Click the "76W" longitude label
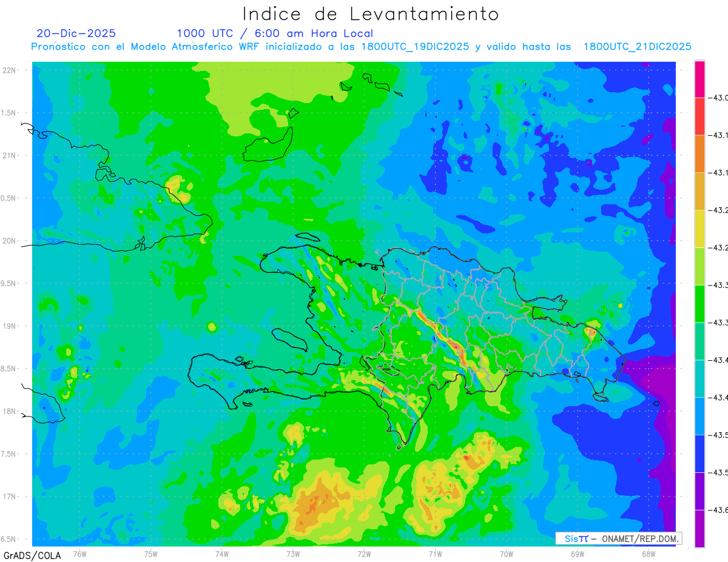The height and width of the screenshot is (562, 728). 79,554
